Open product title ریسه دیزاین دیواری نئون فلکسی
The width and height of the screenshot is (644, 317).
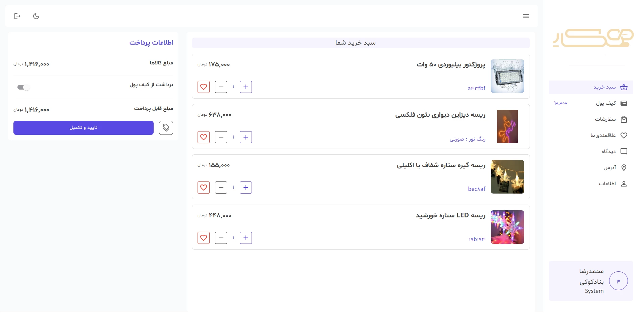click(x=440, y=115)
